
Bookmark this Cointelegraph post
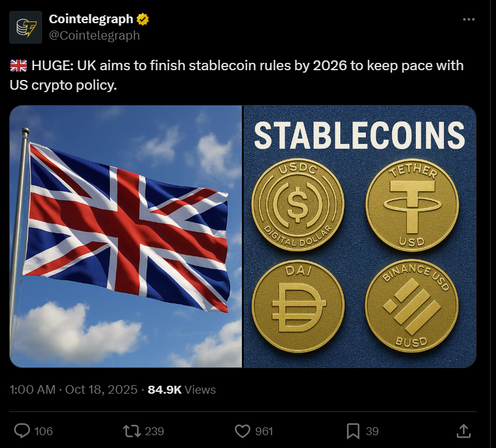(352, 431)
